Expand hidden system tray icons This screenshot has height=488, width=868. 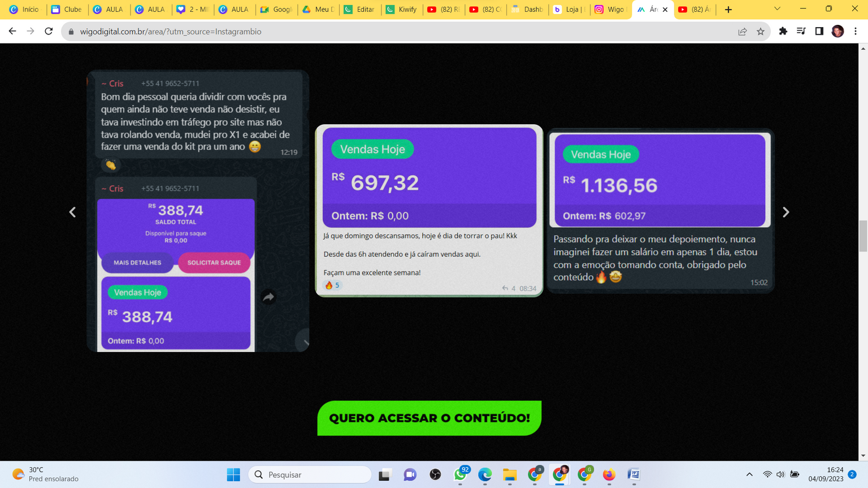tap(749, 474)
